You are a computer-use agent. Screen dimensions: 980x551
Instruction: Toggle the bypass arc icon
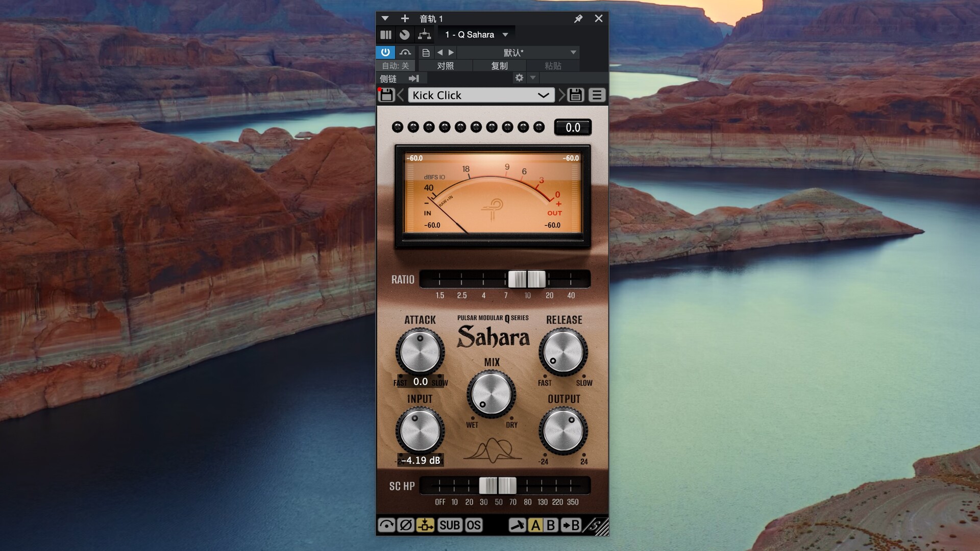(405, 52)
